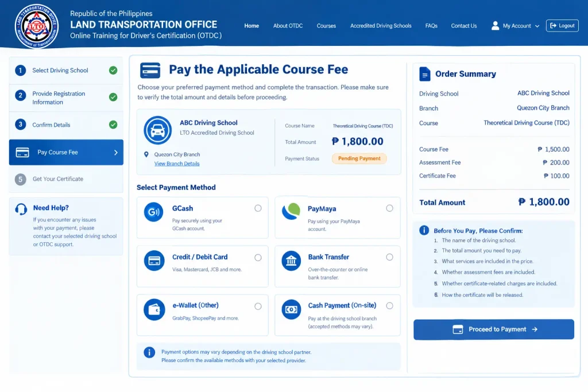
Task: Select the Bank Transfer radio button
Action: [x=390, y=257]
